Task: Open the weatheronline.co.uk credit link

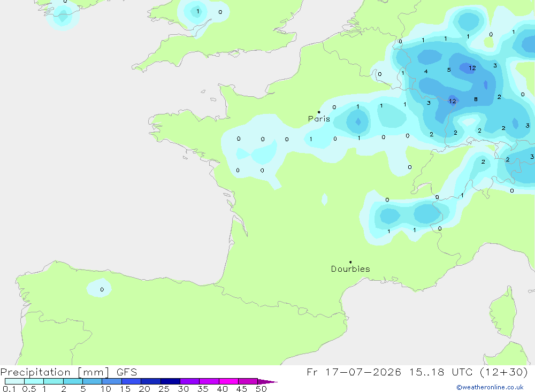Action: point(490,387)
